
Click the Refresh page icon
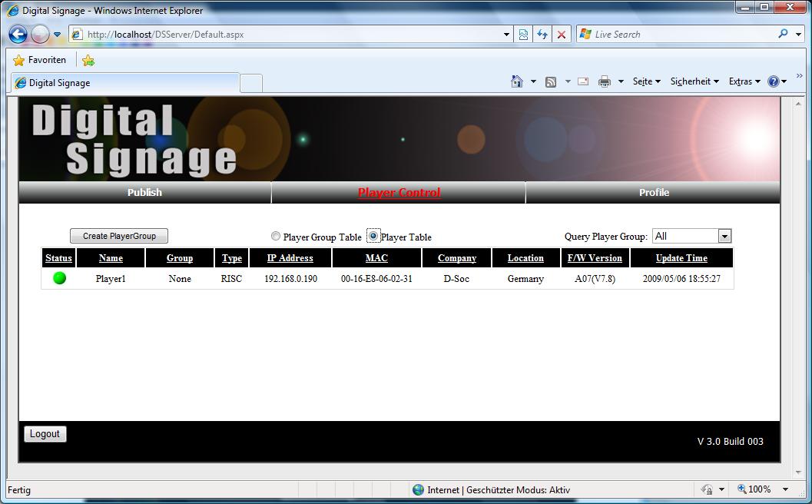[542, 35]
